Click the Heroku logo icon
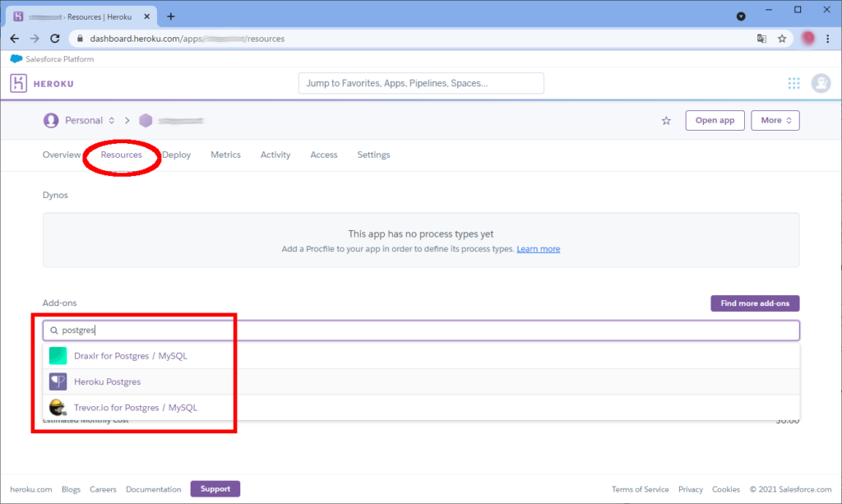Image resolution: width=842 pixels, height=504 pixels. [x=19, y=83]
